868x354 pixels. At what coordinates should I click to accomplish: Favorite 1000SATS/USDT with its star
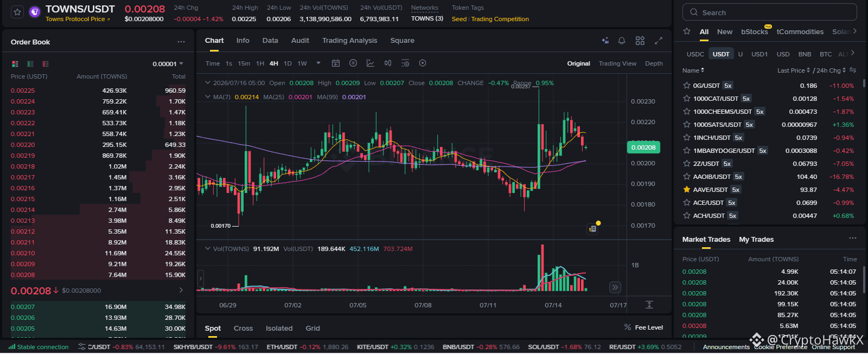[687, 125]
